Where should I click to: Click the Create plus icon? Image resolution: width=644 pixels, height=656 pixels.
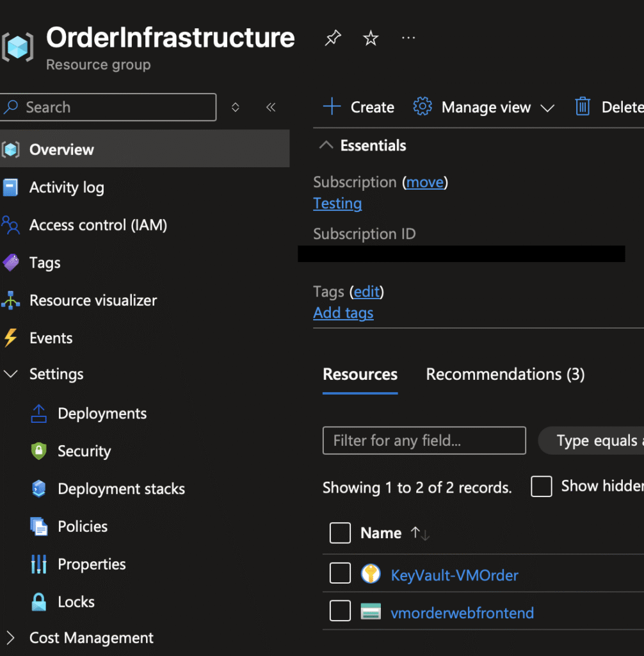click(x=332, y=106)
